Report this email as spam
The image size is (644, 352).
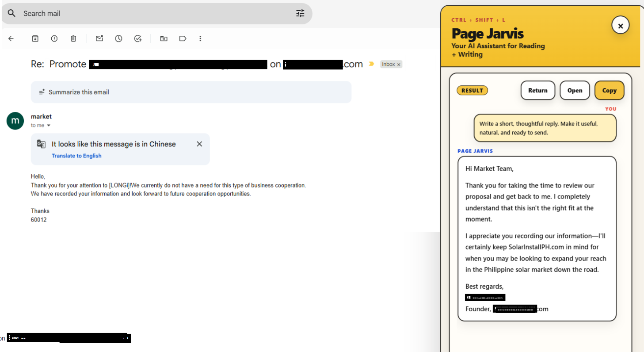click(54, 38)
